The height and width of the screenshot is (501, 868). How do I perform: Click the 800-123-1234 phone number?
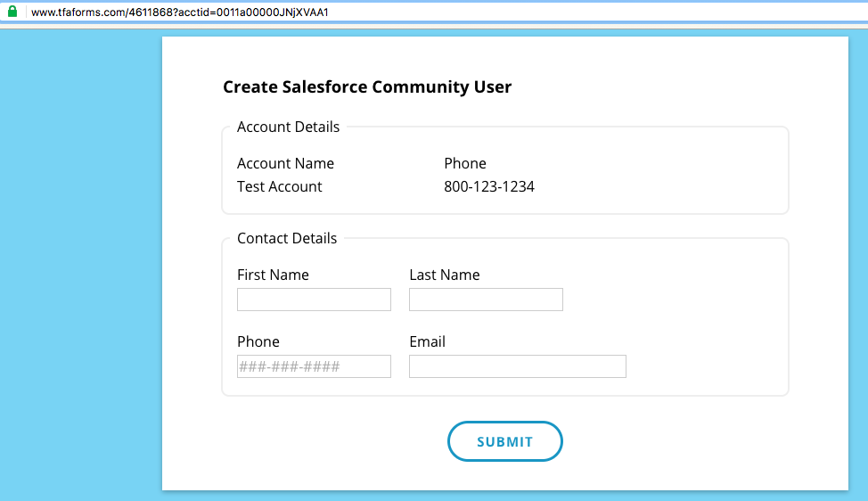[489, 186]
